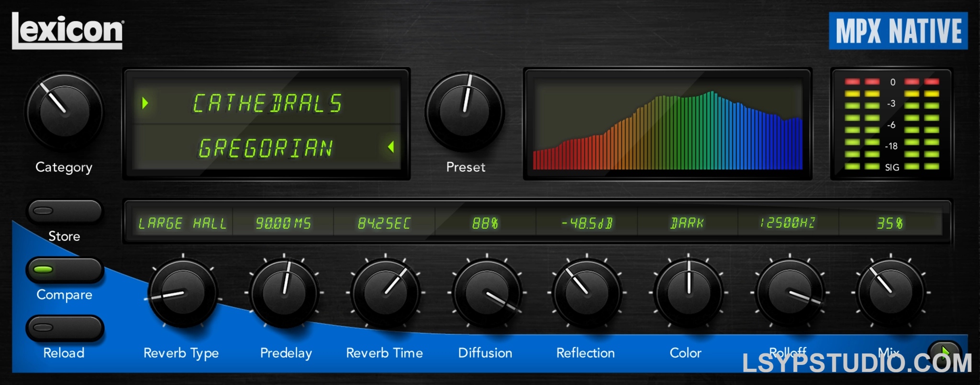The image size is (980, 385).
Task: Click the -48.5 dB reflection value
Action: 587,223
